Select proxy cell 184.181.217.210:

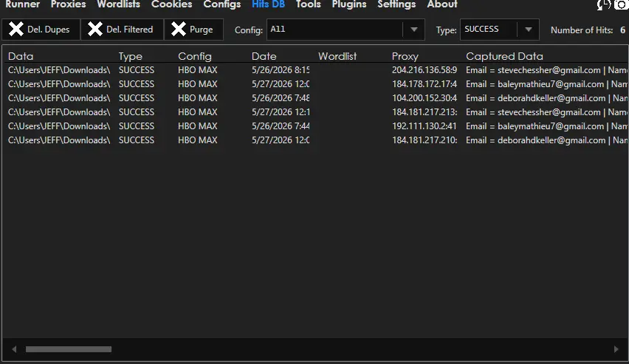click(425, 140)
